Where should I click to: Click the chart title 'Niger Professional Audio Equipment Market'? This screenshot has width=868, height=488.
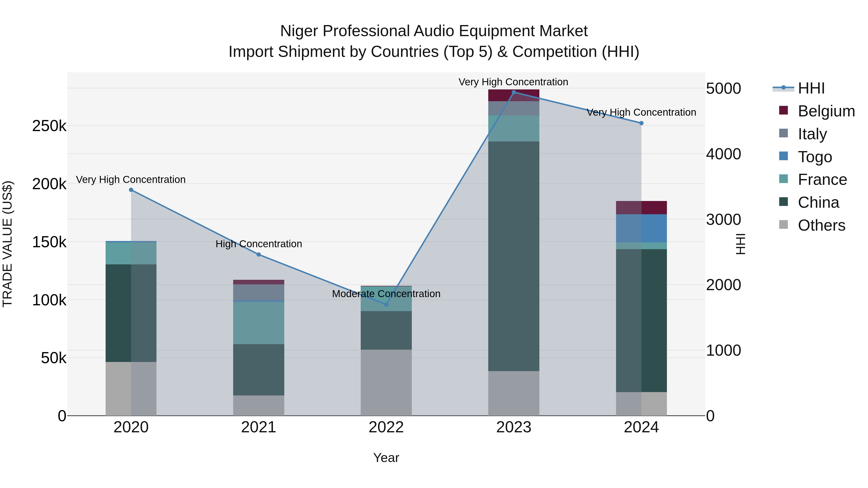click(x=434, y=31)
